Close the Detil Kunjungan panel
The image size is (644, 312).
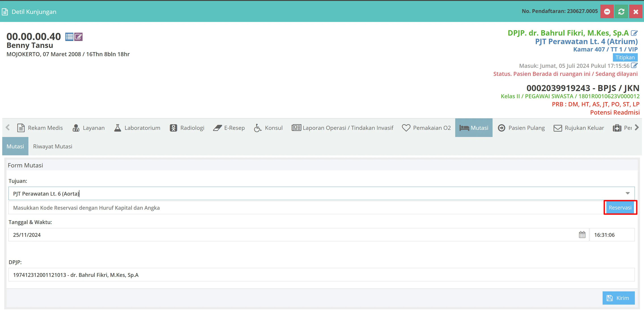635,11
